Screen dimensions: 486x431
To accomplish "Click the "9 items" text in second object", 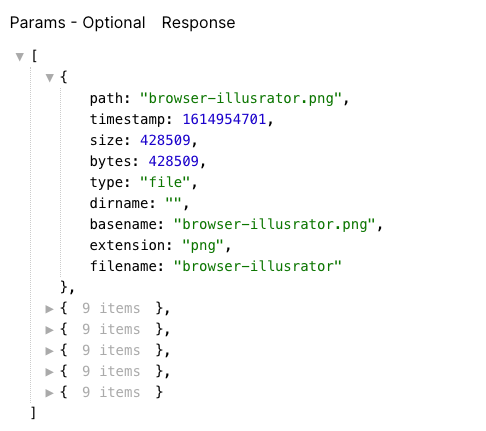I will pyautogui.click(x=111, y=309).
